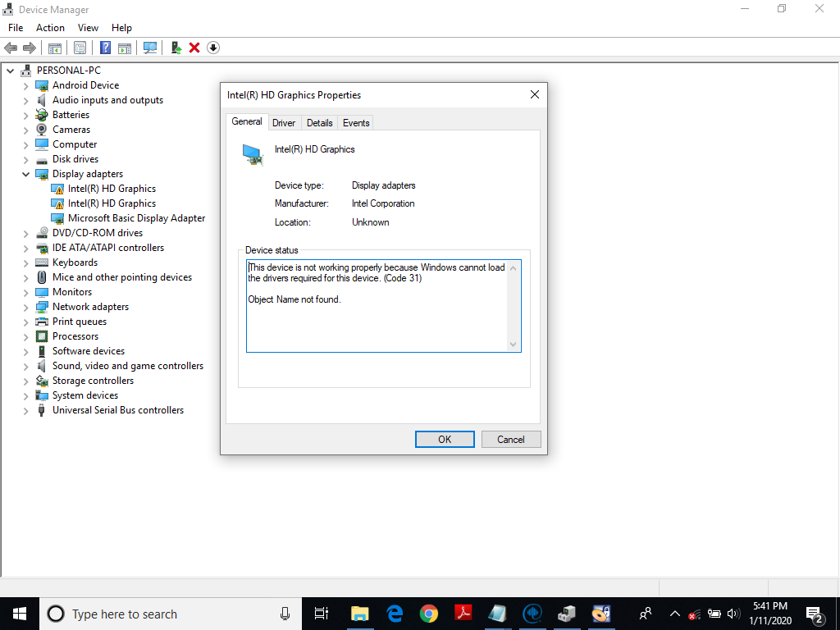The image size is (840, 630).
Task: Open Task View in the taskbar
Action: 321,614
